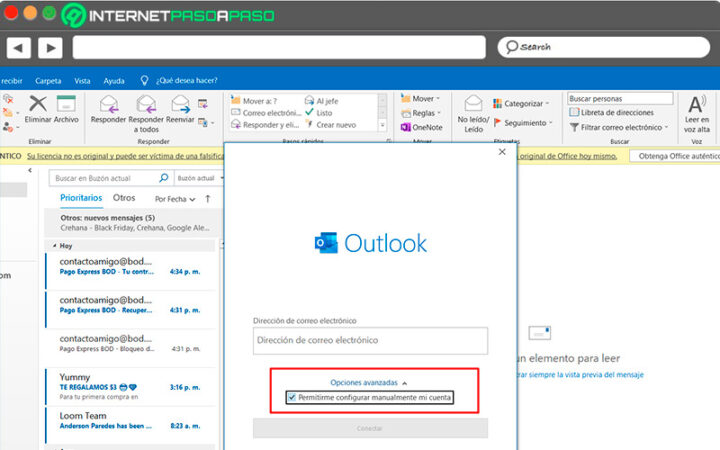The height and width of the screenshot is (450, 720).
Task: Open the Vista ribbon tab
Action: tap(82, 81)
